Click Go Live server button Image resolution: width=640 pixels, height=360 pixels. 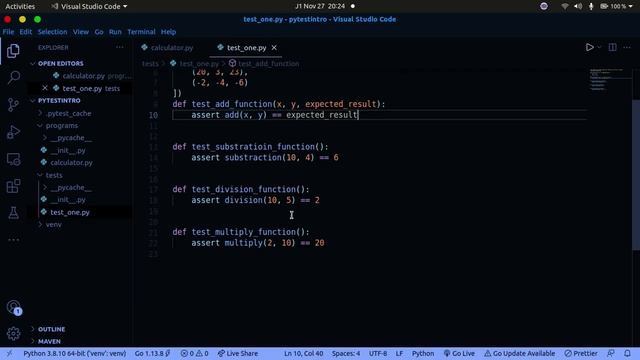[459, 353]
